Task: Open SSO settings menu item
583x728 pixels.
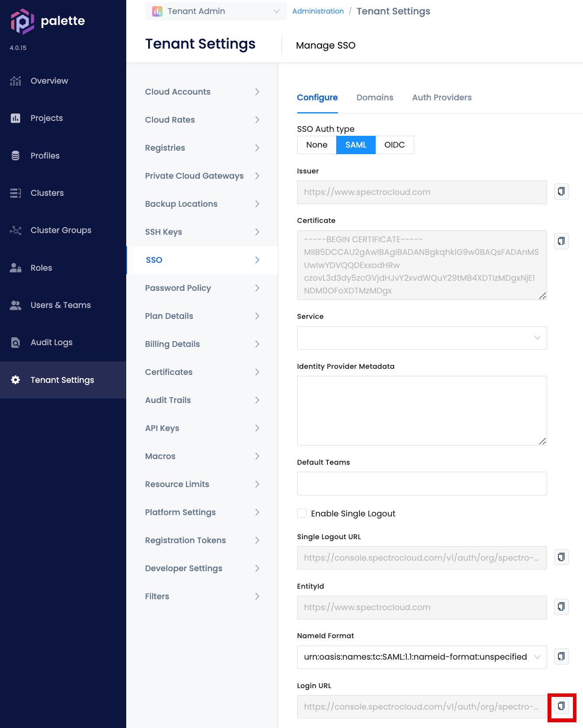Action: pyautogui.click(x=203, y=260)
